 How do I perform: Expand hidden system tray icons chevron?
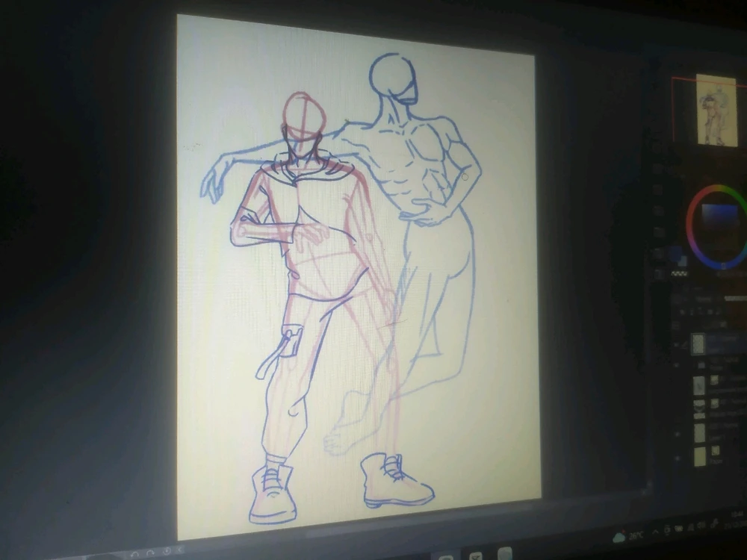656,532
